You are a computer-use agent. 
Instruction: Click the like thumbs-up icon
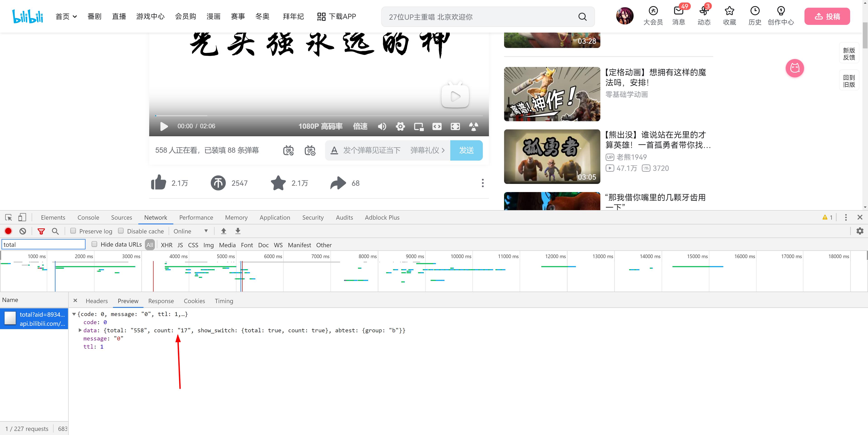pyautogui.click(x=158, y=182)
